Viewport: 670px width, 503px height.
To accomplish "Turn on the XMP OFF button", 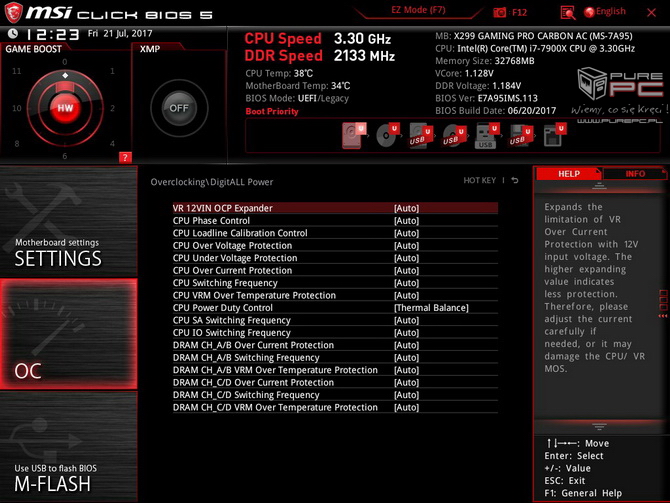I will [x=179, y=108].
